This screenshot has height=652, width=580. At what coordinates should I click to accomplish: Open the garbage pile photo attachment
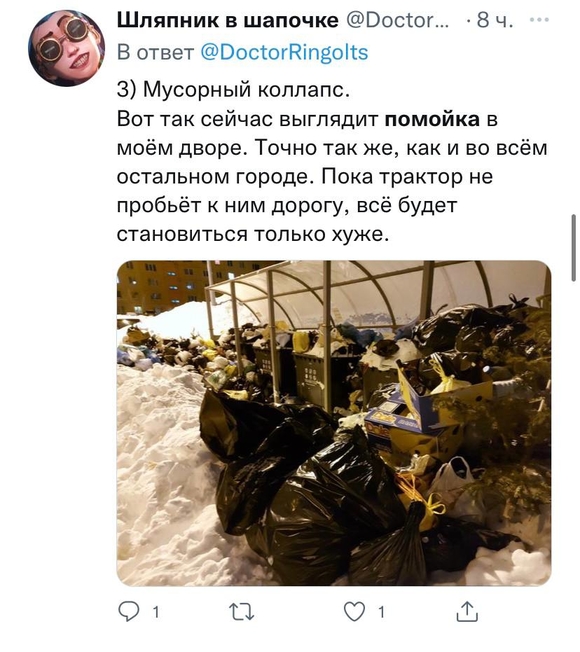tap(334, 423)
